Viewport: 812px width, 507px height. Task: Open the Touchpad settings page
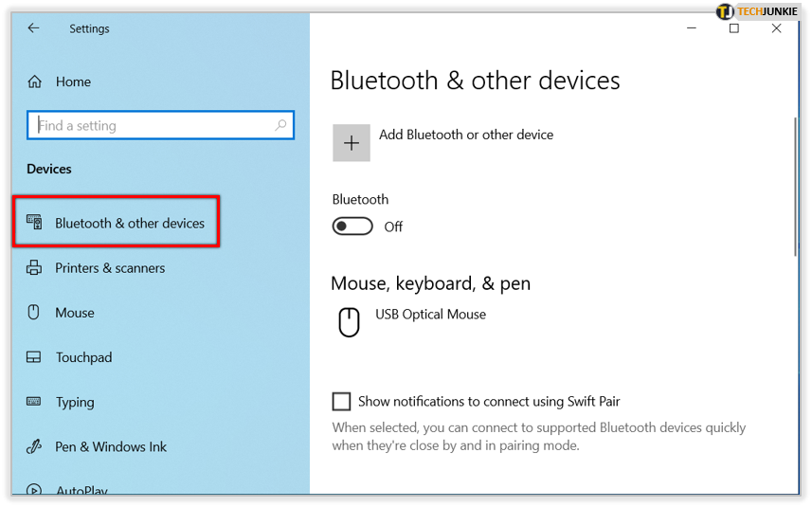pyautogui.click(x=84, y=358)
